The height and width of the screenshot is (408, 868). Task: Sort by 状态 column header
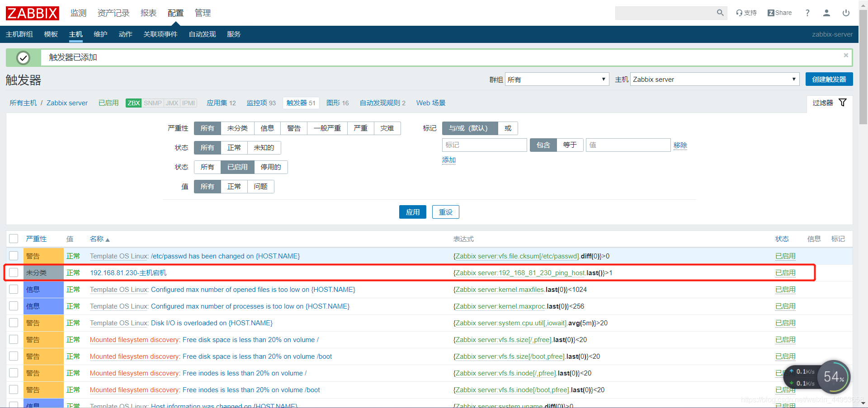click(782, 239)
